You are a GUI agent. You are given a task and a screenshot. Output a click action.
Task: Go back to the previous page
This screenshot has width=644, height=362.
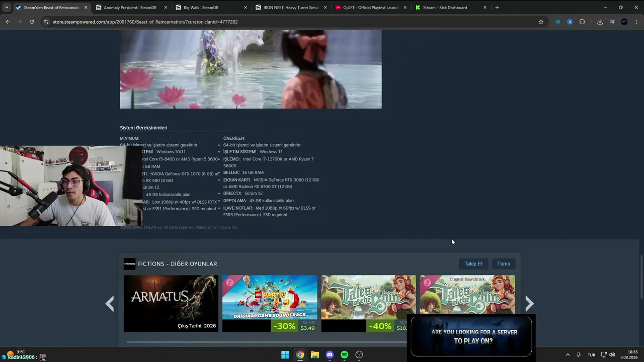tap(8, 22)
